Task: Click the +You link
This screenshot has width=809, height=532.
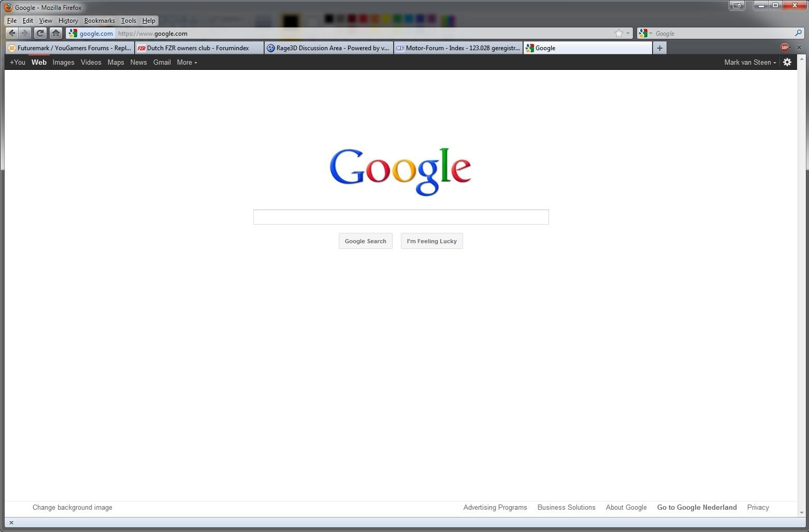Action: pos(18,62)
